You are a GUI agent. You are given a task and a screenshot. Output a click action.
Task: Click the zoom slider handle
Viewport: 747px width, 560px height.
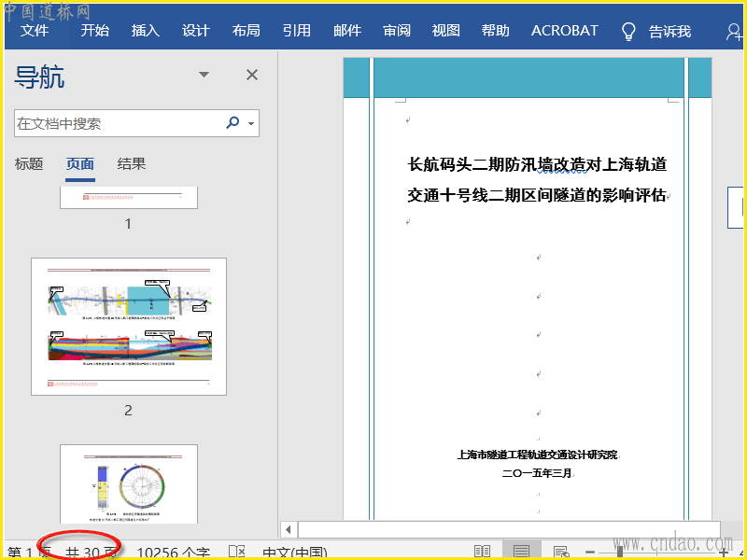click(620, 553)
